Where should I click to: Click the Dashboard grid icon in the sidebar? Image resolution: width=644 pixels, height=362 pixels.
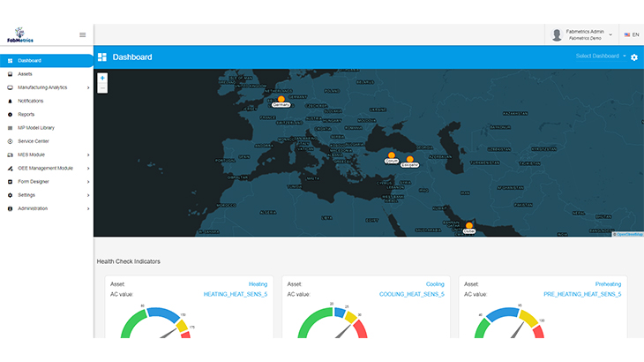tap(11, 61)
